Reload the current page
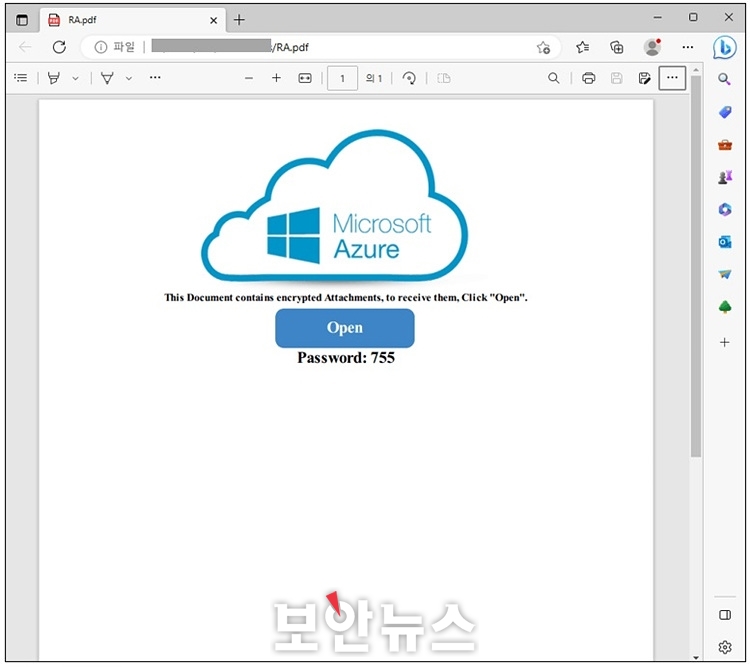 click(59, 47)
